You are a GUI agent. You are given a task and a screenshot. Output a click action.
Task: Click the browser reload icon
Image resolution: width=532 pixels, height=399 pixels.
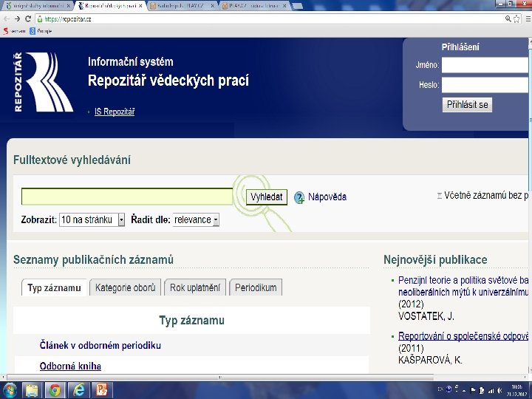28,19
